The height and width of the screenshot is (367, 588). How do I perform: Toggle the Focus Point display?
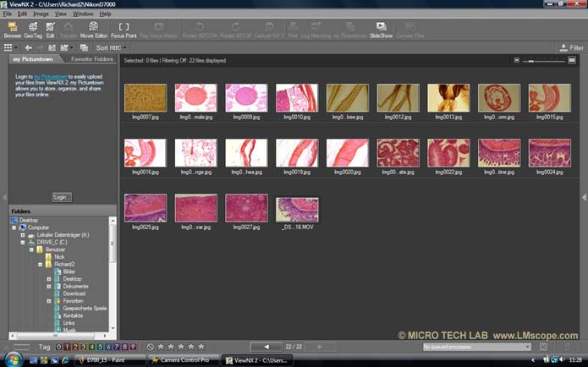(x=124, y=30)
